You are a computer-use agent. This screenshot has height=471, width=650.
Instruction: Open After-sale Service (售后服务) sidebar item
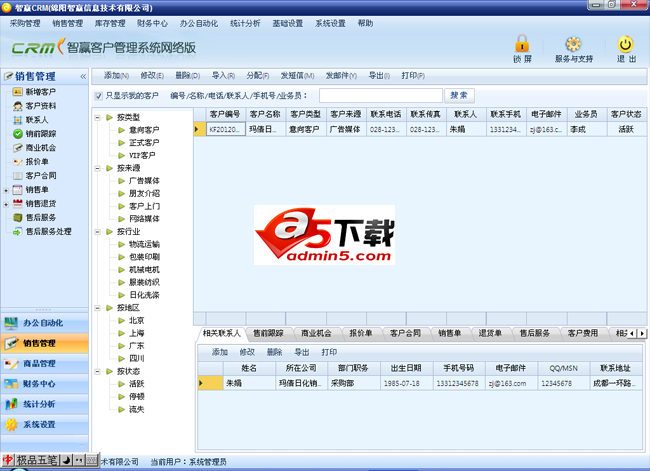click(40, 217)
